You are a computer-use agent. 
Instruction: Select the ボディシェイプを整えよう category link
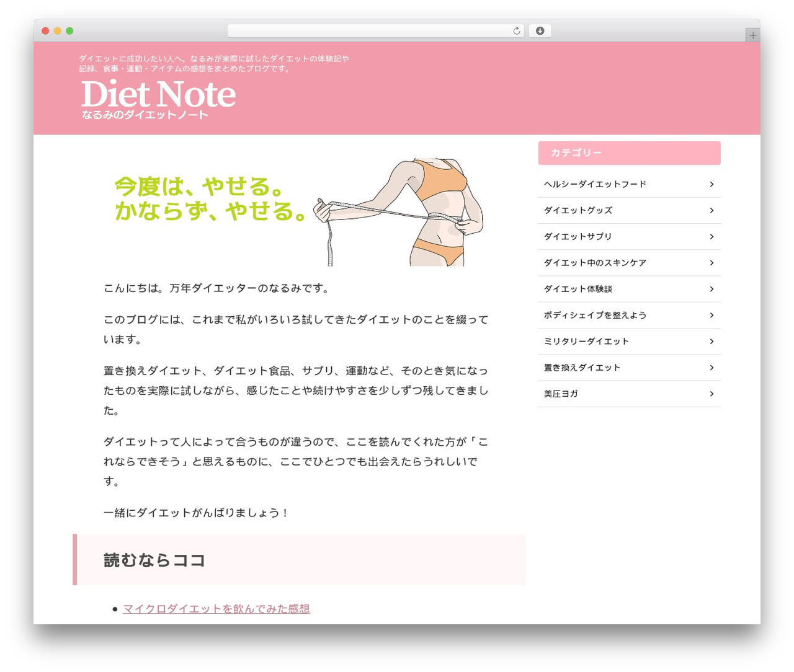[629, 316]
